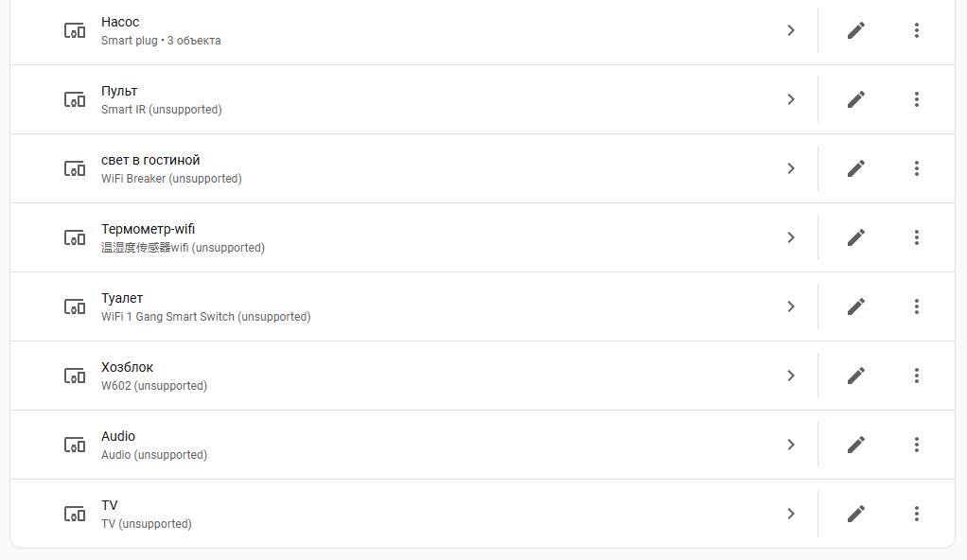Edit Термометр-wifi using the pencil icon

pyautogui.click(x=856, y=237)
